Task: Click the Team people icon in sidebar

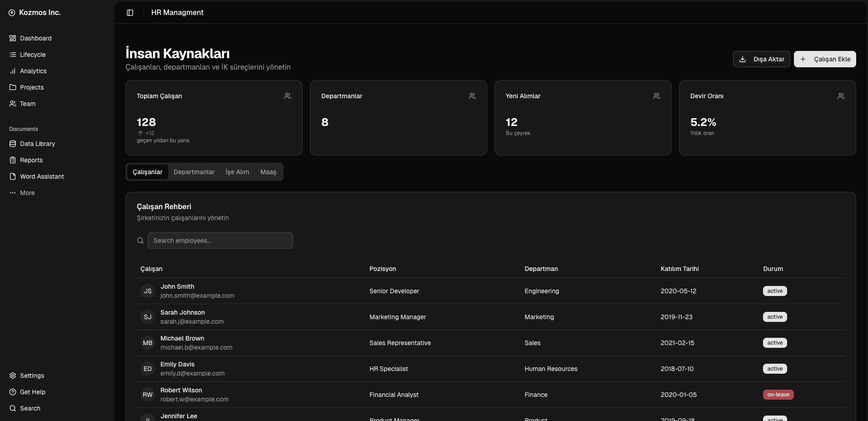Action: [13, 104]
